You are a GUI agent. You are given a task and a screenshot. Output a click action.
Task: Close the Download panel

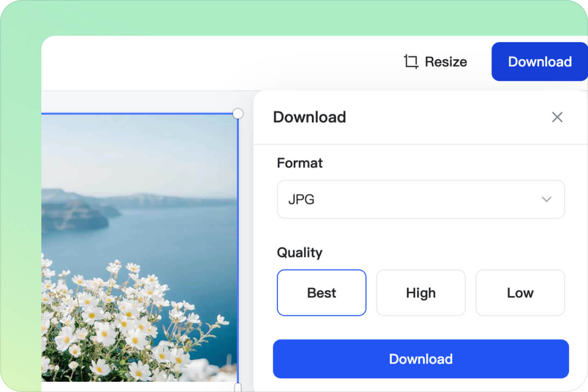pyautogui.click(x=557, y=117)
